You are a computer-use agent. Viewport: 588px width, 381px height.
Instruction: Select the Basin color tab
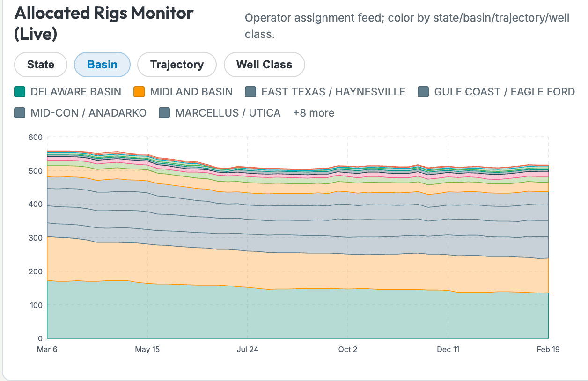tap(102, 65)
